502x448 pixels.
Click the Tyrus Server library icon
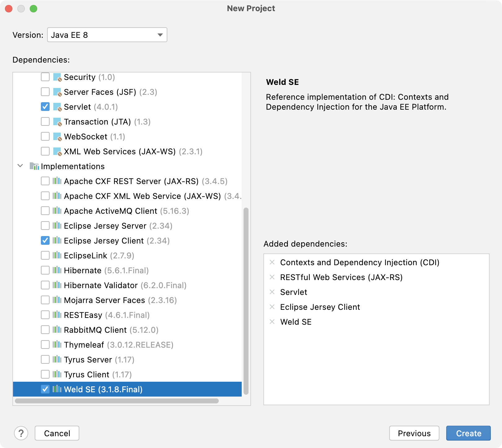(x=57, y=359)
